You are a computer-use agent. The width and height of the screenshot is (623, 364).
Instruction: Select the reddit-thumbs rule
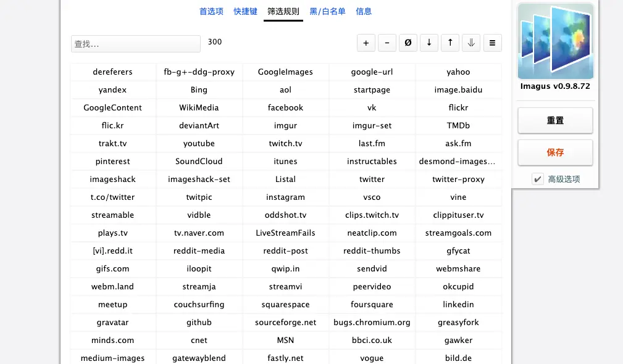tap(372, 250)
